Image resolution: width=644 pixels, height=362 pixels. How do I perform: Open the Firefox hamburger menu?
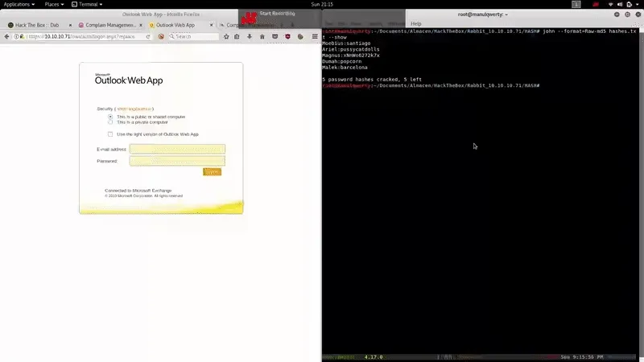(315, 36)
